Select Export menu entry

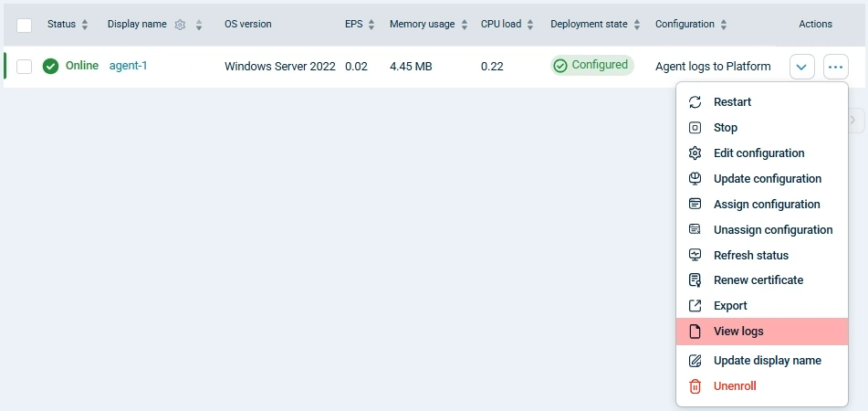point(762,306)
